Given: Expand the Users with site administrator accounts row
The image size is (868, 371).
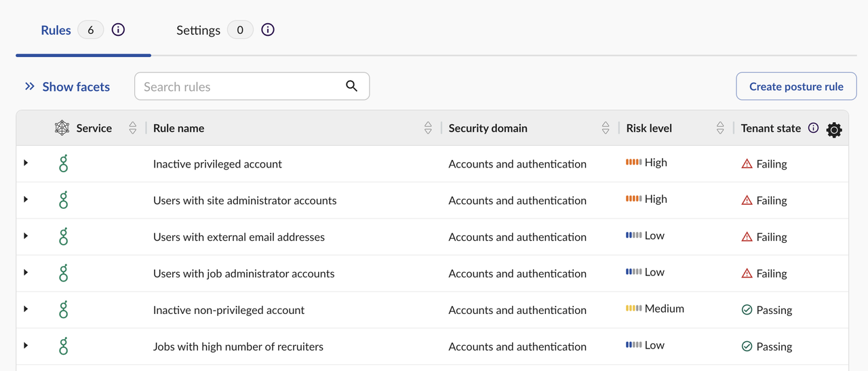Looking at the screenshot, I should [x=26, y=200].
